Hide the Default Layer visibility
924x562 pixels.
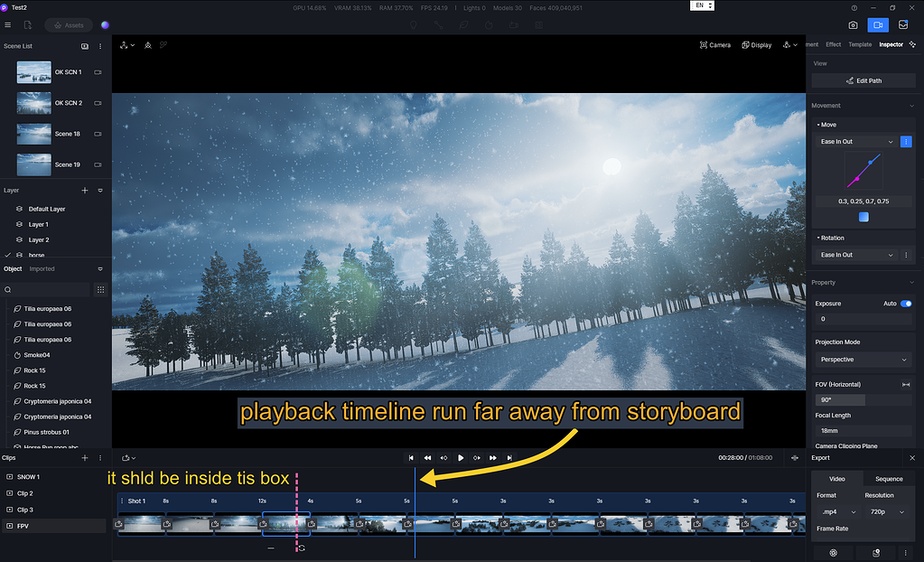pyautogui.click(x=18, y=209)
